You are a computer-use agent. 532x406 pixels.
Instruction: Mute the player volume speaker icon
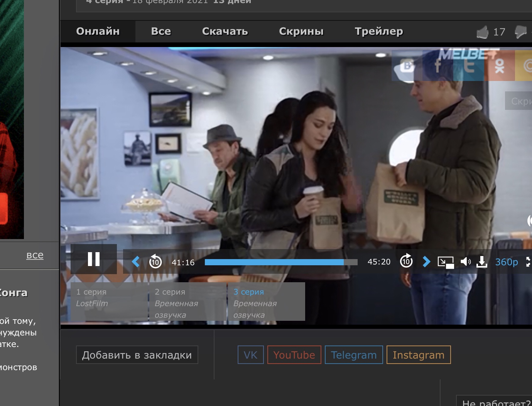pos(466,262)
